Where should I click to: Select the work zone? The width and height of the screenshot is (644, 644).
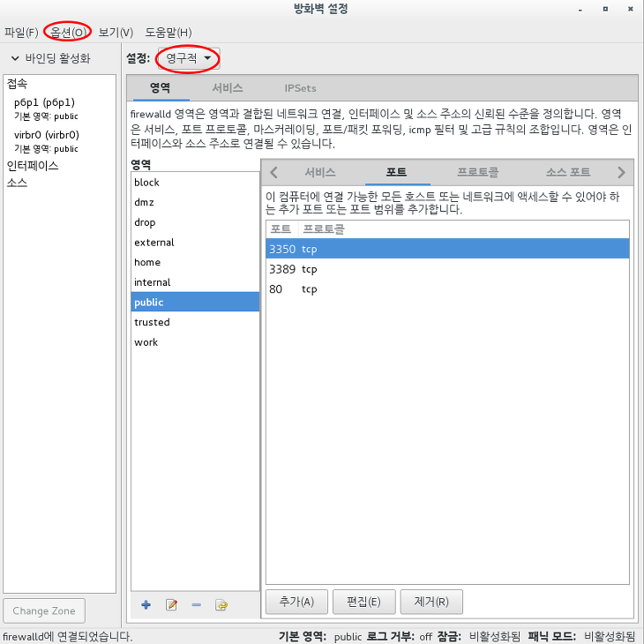(x=195, y=342)
